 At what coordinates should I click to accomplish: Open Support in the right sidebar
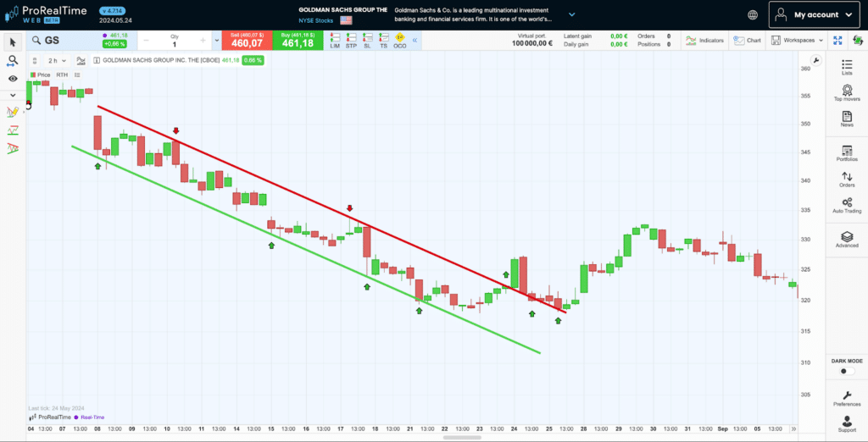847,423
